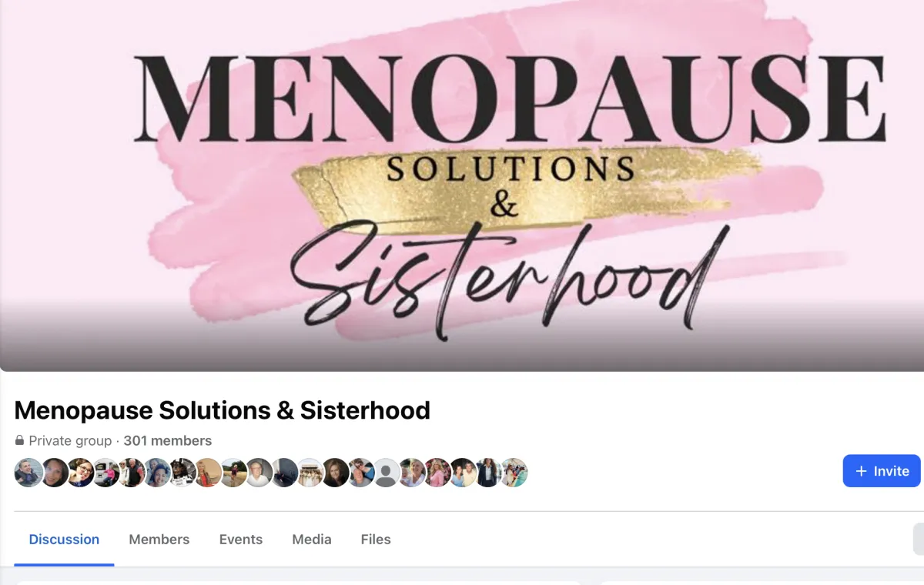Open the first member avatar in row
Image resolution: width=924 pixels, height=585 pixels.
point(28,473)
